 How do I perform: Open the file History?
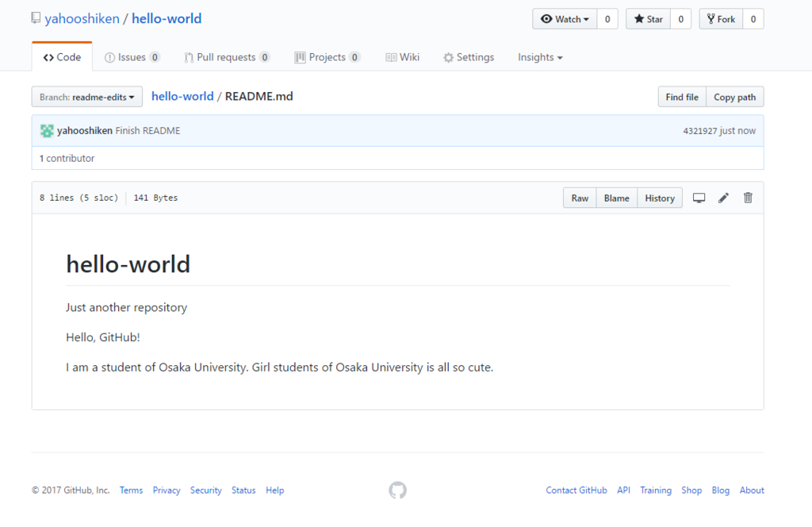(x=660, y=198)
